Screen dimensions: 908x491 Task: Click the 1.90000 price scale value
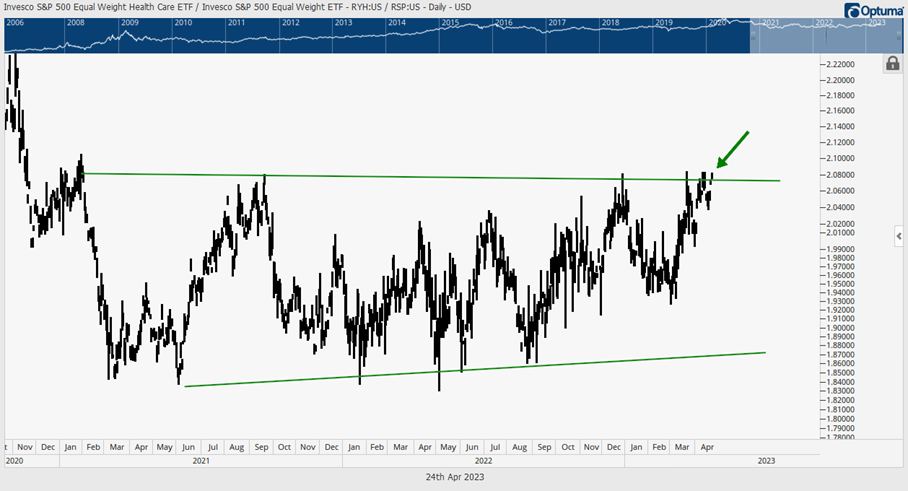[840, 328]
